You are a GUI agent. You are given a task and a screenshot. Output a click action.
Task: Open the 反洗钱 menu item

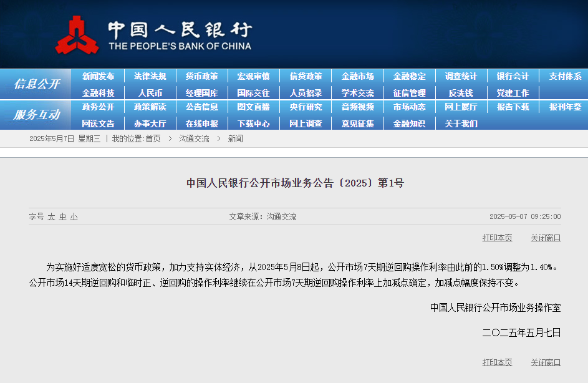pyautogui.click(x=461, y=93)
